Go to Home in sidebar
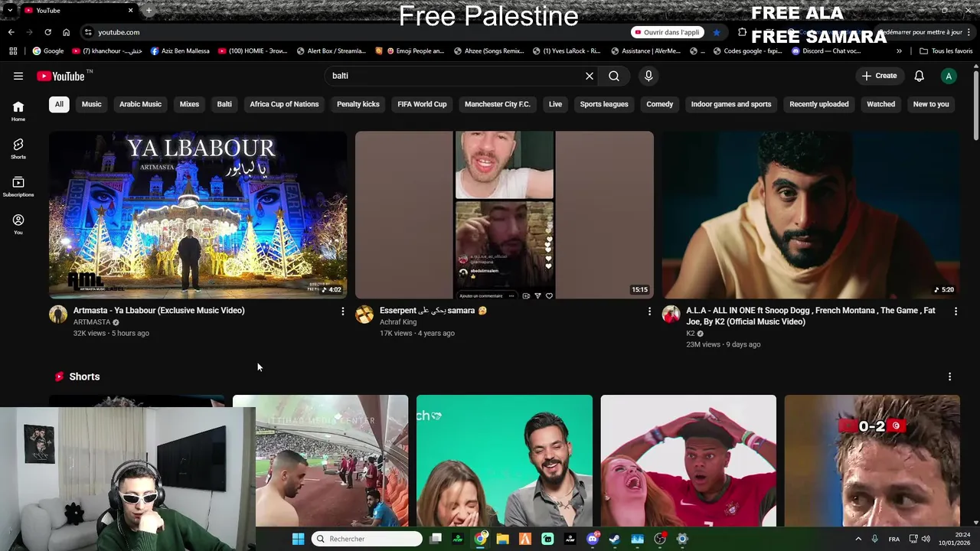Image resolution: width=980 pixels, height=551 pixels. click(18, 111)
